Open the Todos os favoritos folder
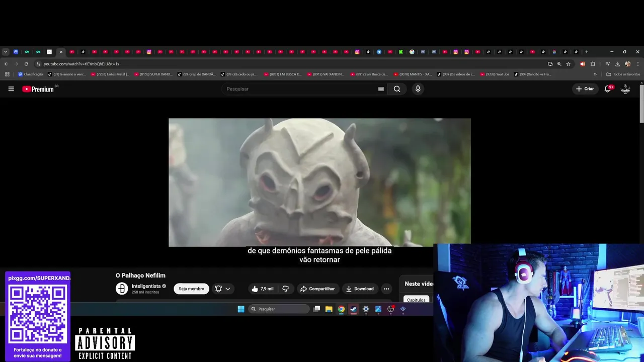Screen dimensions: 644x362 coord(623,74)
